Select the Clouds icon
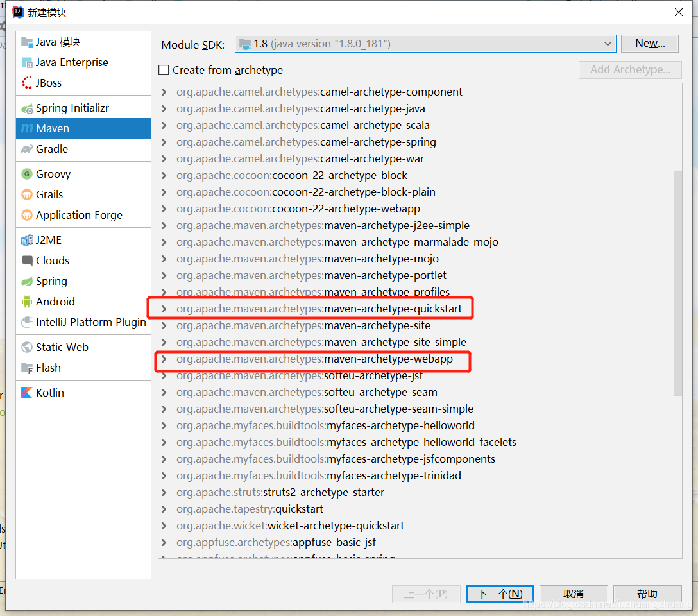The height and width of the screenshot is (616, 698). [x=27, y=261]
